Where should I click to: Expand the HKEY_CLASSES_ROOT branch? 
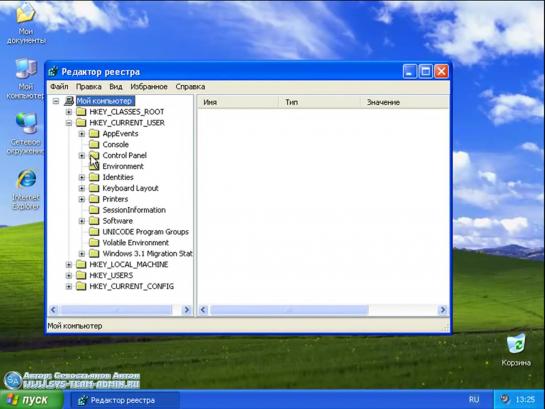click(x=69, y=112)
